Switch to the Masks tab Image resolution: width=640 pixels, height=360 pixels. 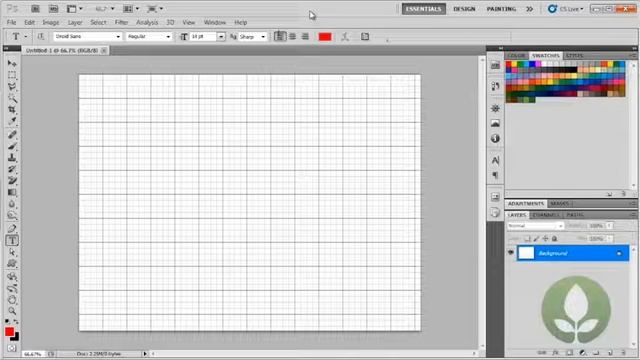pyautogui.click(x=560, y=203)
